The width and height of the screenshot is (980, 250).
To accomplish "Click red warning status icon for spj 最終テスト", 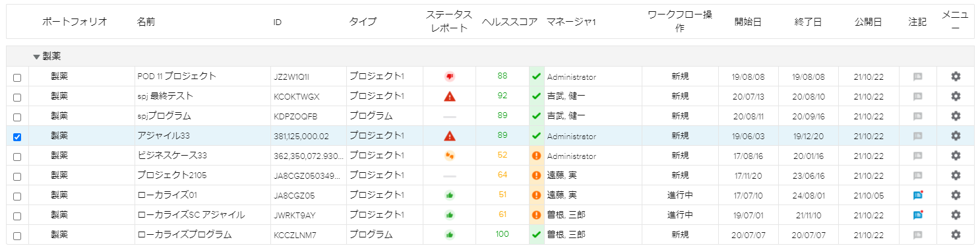I will pos(450,96).
